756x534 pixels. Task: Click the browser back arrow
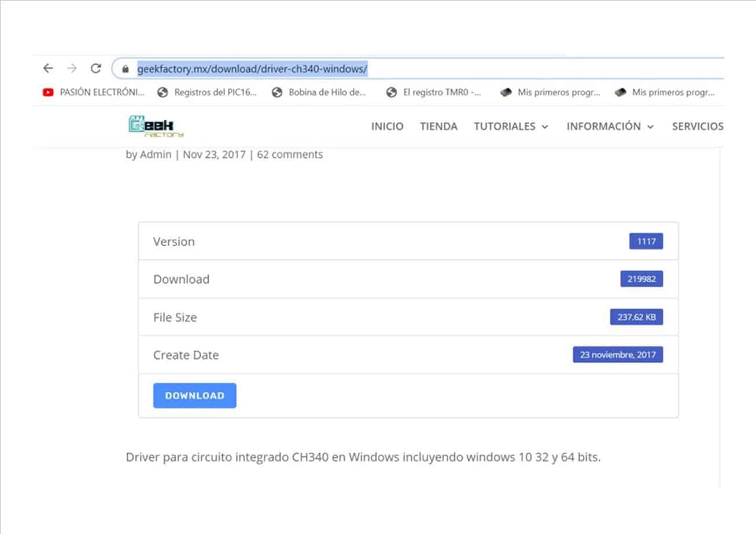(x=48, y=68)
